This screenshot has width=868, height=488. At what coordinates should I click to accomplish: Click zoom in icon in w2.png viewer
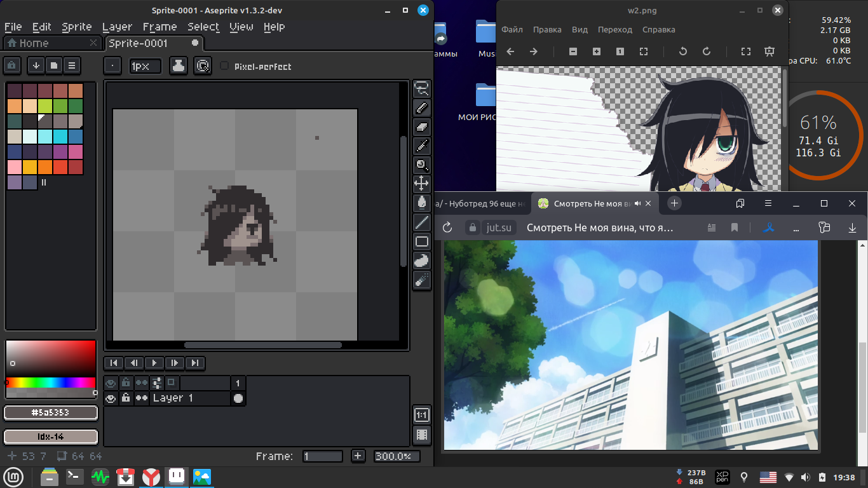(x=597, y=51)
